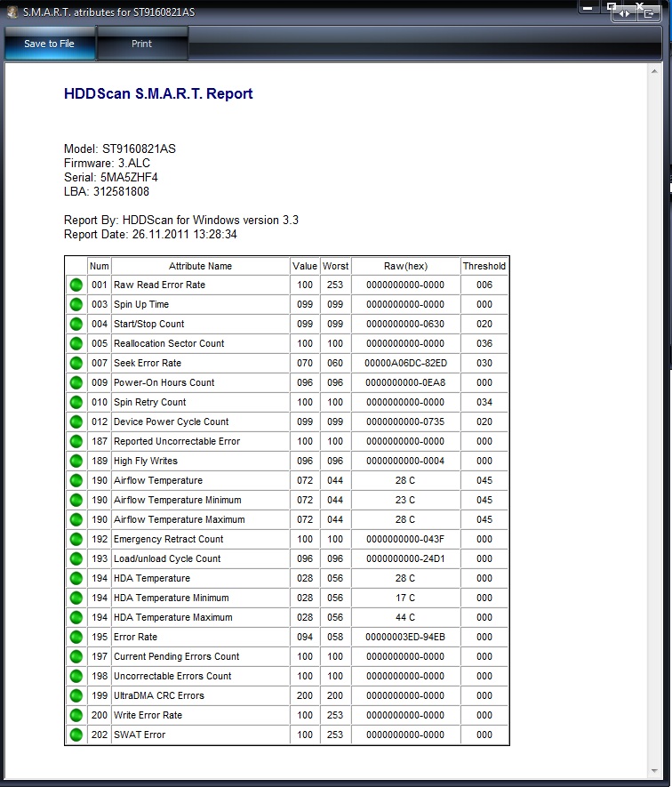Click the Serial: 5MA5ZHF4 line
This screenshot has width=672, height=787.
tap(111, 177)
